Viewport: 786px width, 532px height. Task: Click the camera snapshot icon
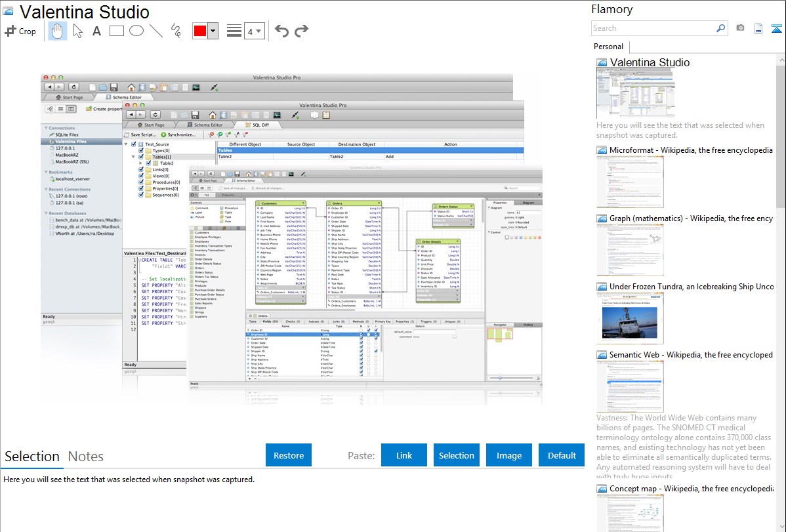pos(740,28)
